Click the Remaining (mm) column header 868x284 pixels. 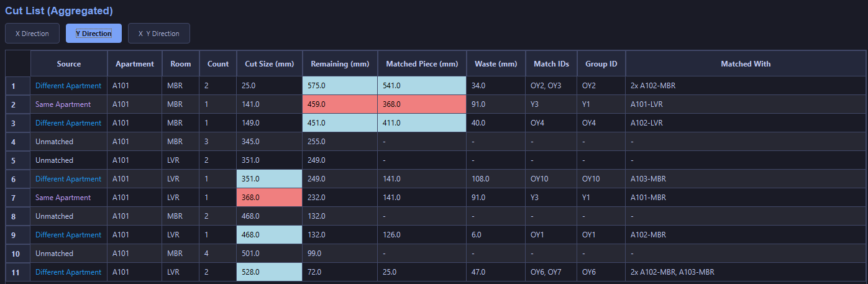click(x=340, y=63)
